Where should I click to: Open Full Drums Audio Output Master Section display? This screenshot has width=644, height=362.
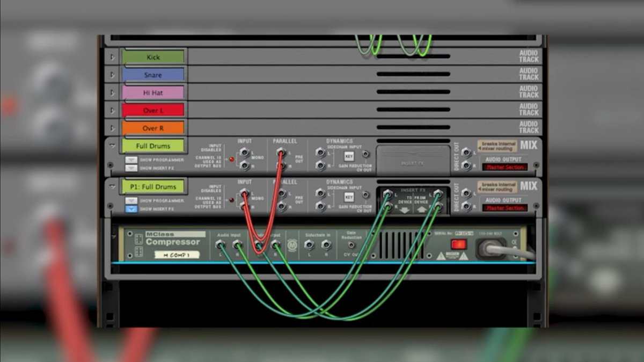coord(504,167)
